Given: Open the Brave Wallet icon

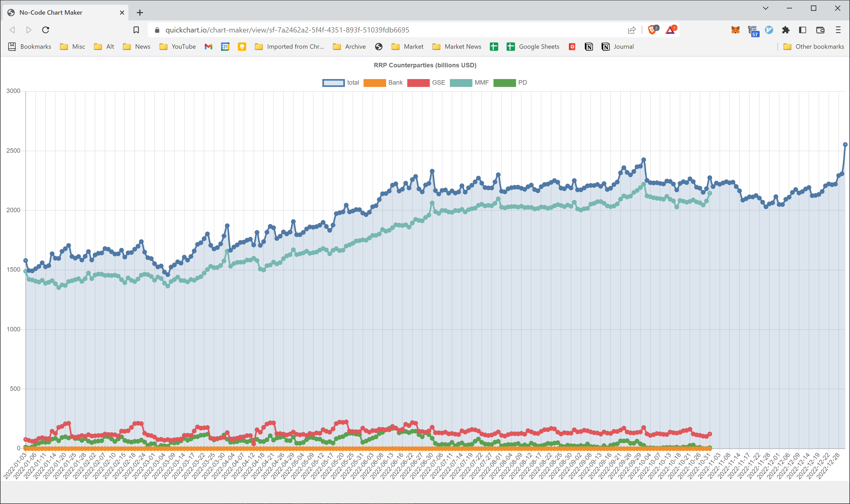Looking at the screenshot, I should [820, 30].
